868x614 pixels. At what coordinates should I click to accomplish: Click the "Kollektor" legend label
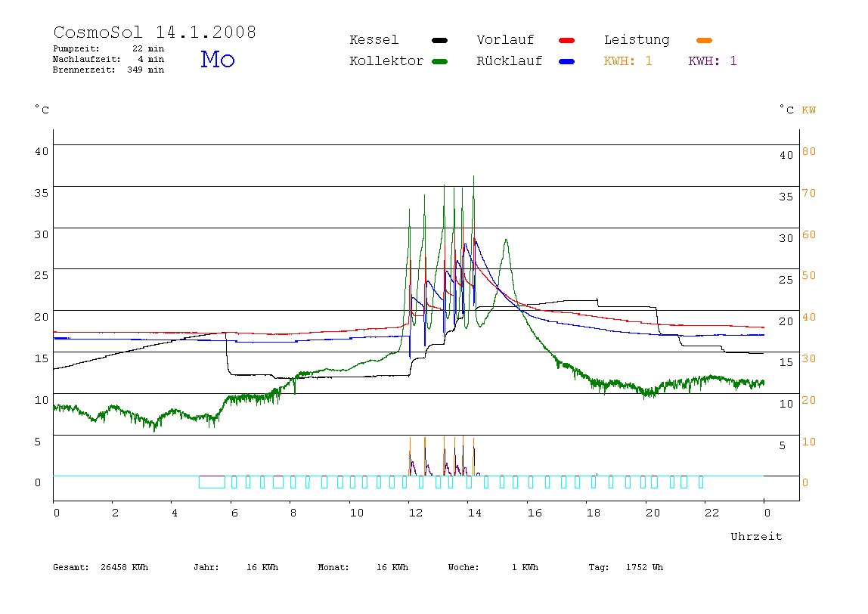coord(386,61)
